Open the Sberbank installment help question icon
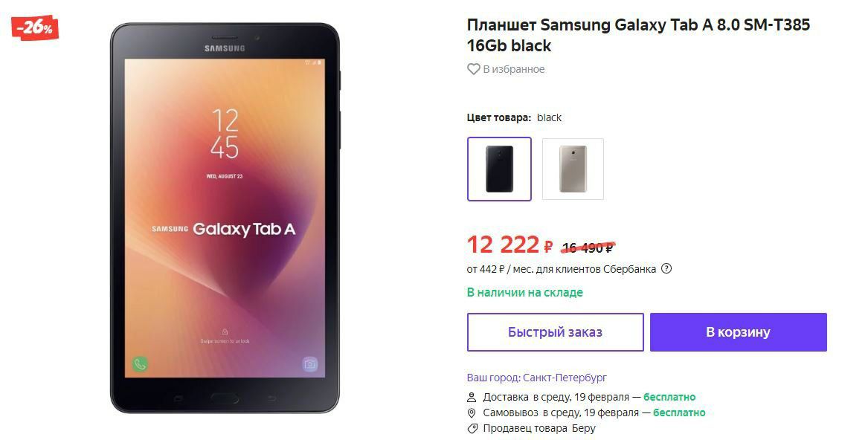This screenshot has width=868, height=440. pos(666,269)
